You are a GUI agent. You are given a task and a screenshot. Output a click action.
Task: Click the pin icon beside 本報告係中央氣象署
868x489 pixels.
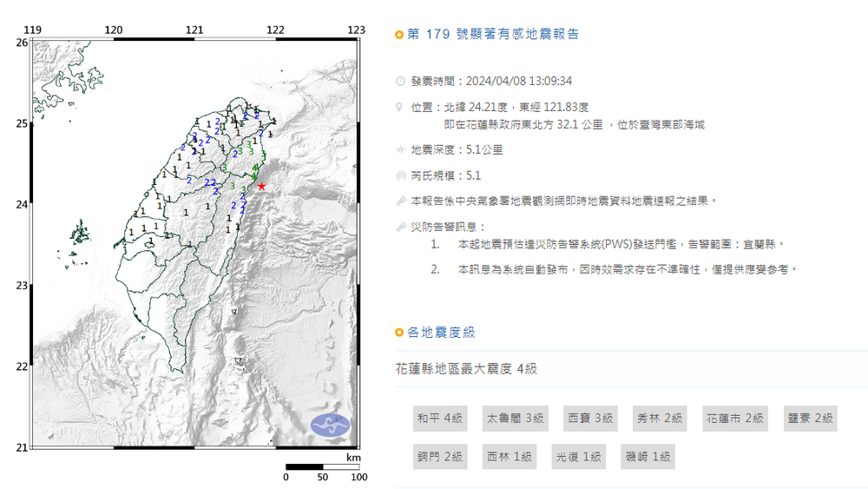click(x=401, y=201)
